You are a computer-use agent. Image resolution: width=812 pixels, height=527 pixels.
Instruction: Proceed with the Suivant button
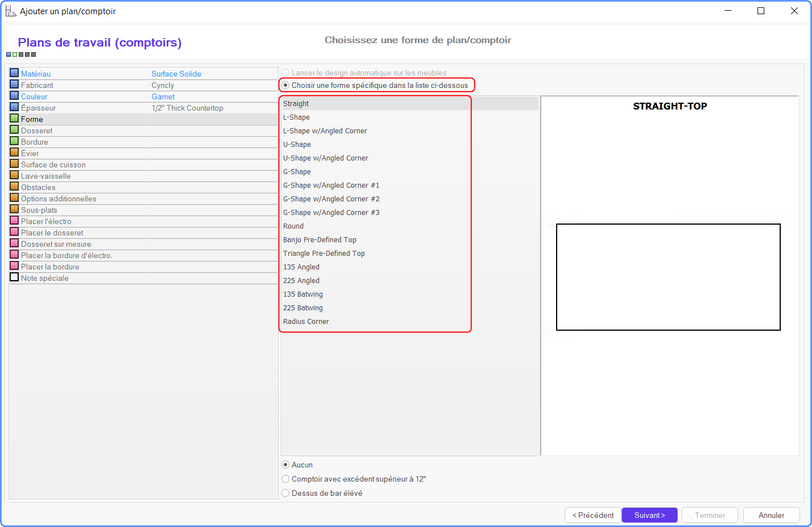650,515
